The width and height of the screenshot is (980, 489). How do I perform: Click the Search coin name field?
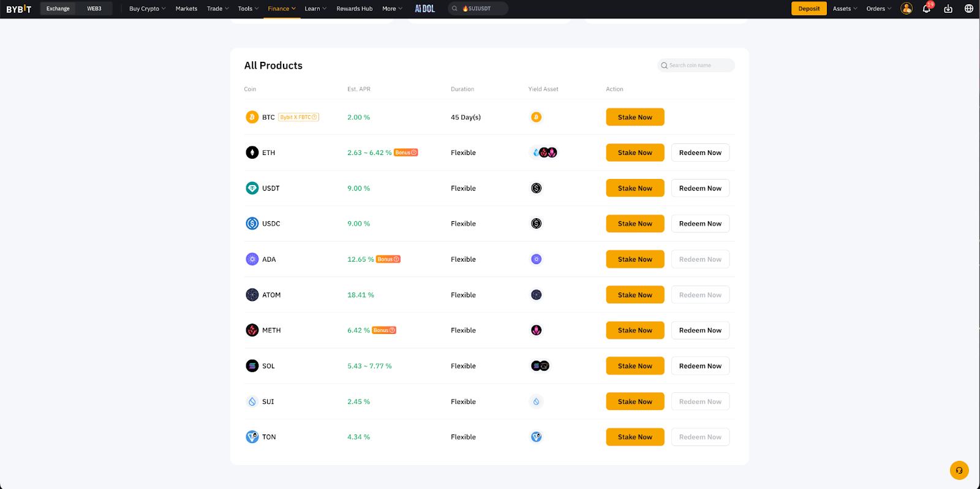[x=696, y=66]
